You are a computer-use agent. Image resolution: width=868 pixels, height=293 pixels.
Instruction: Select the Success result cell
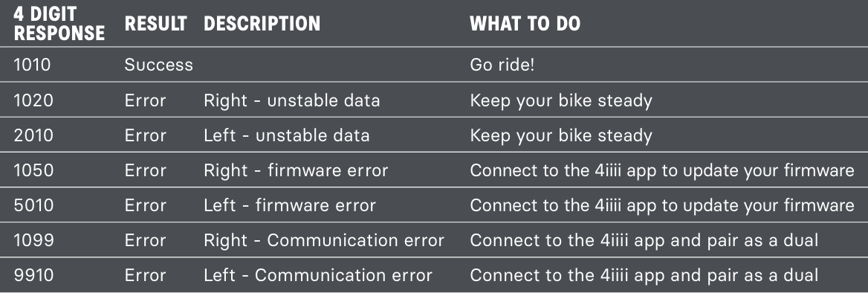pyautogui.click(x=159, y=65)
